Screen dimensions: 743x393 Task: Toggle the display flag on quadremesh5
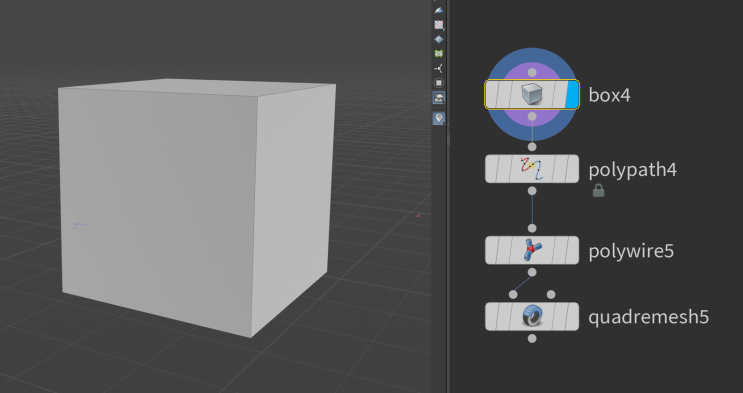(x=572, y=316)
